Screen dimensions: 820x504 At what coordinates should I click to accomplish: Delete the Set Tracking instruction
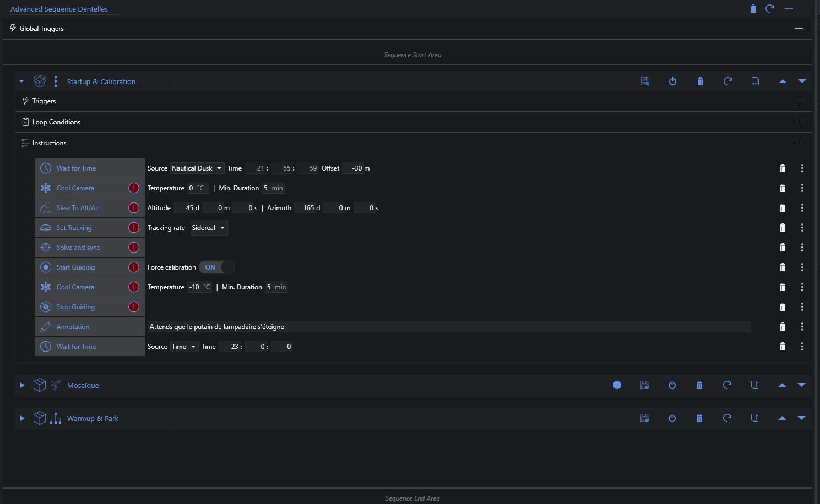(783, 228)
